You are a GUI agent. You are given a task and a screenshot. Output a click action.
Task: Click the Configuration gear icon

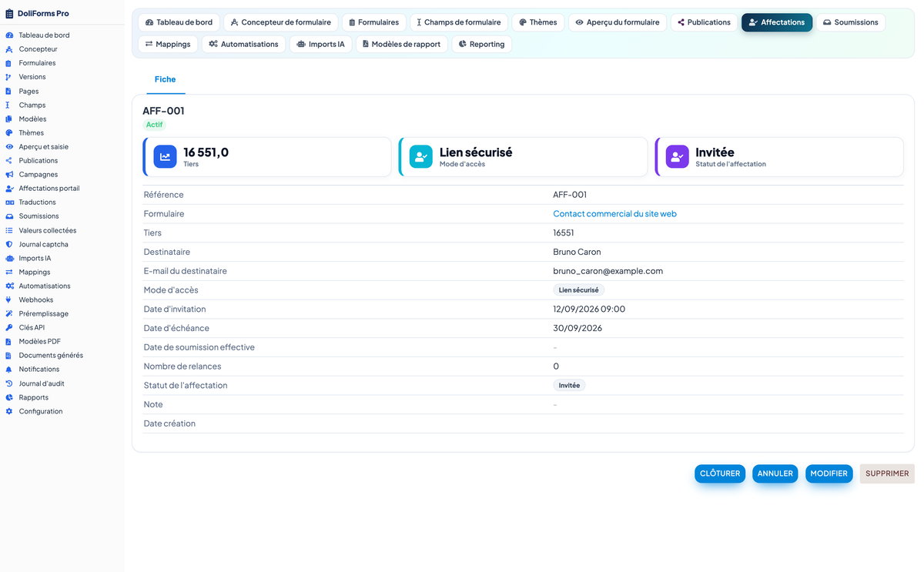[x=9, y=411]
